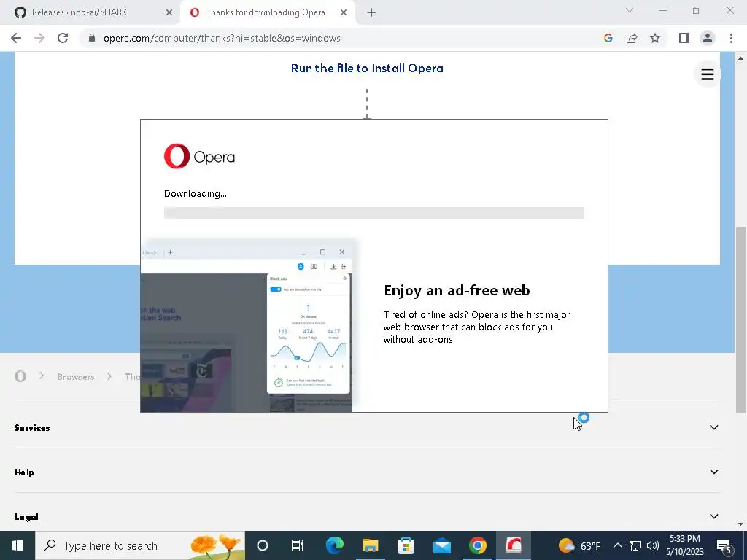This screenshot has width=747, height=560.
Task: Open Chrome three-dot menu
Action: (x=731, y=38)
